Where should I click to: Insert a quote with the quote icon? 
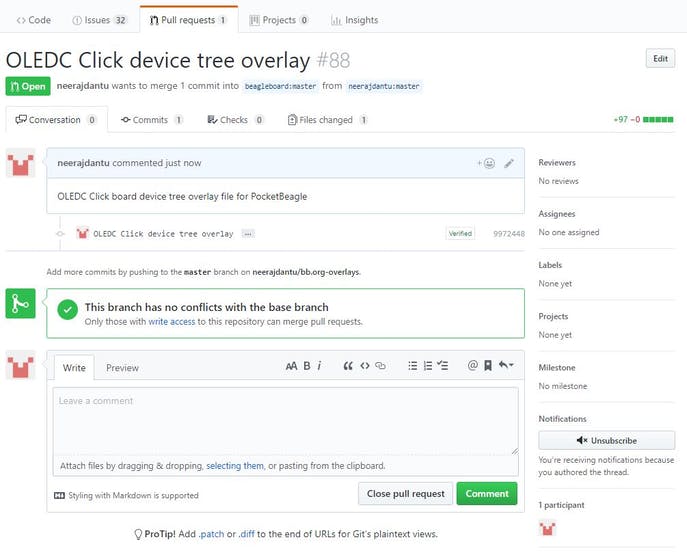348,366
